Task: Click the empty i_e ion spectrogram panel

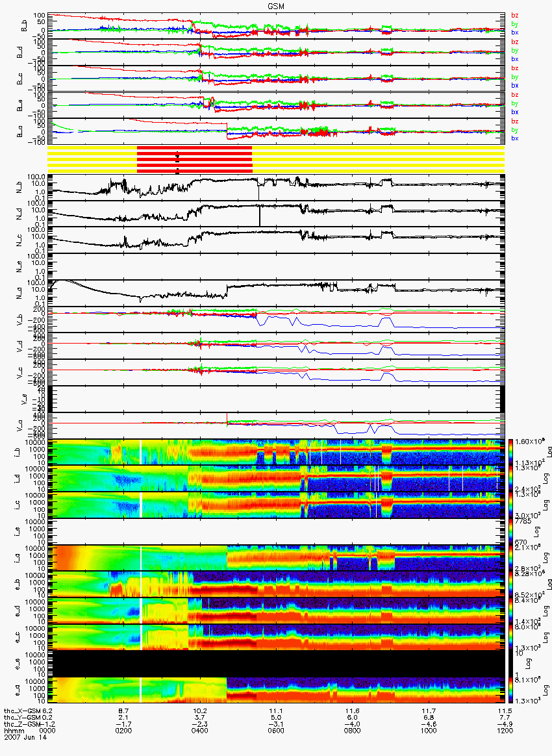Action: (x=276, y=532)
